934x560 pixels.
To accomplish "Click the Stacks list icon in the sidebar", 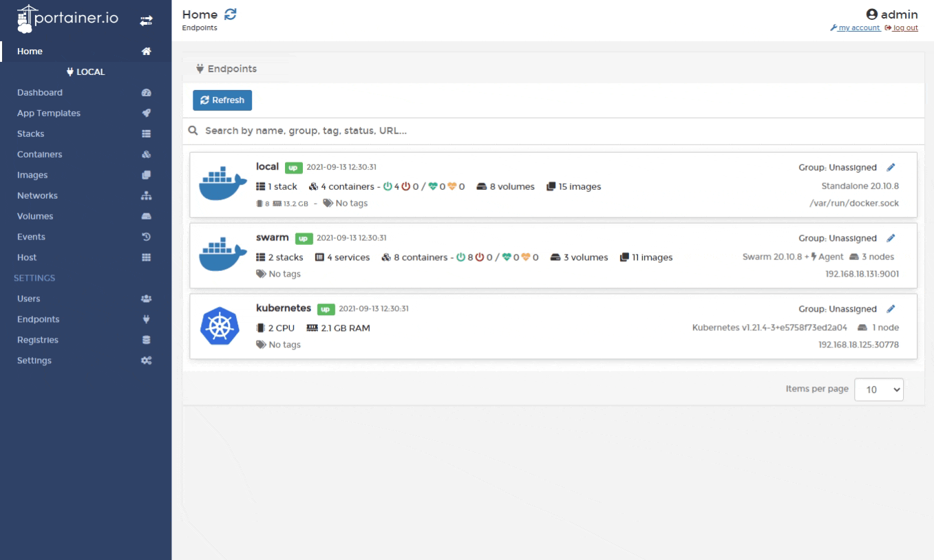I will [x=146, y=134].
